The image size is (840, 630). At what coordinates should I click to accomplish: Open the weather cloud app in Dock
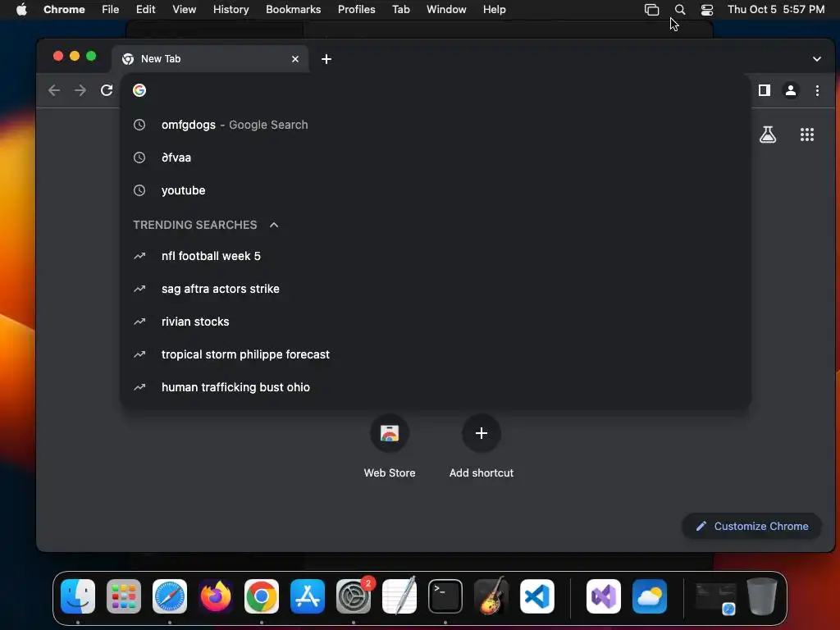click(x=650, y=596)
